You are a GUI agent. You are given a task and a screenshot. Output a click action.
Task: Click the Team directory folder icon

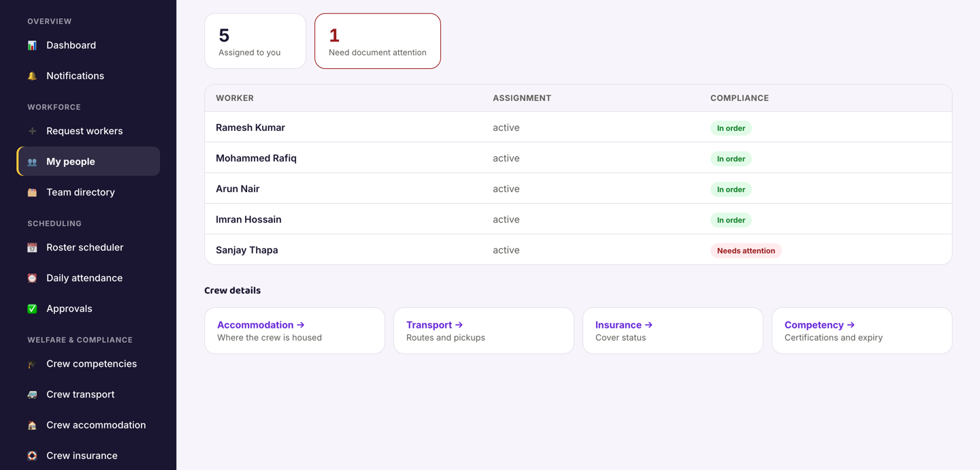32,192
